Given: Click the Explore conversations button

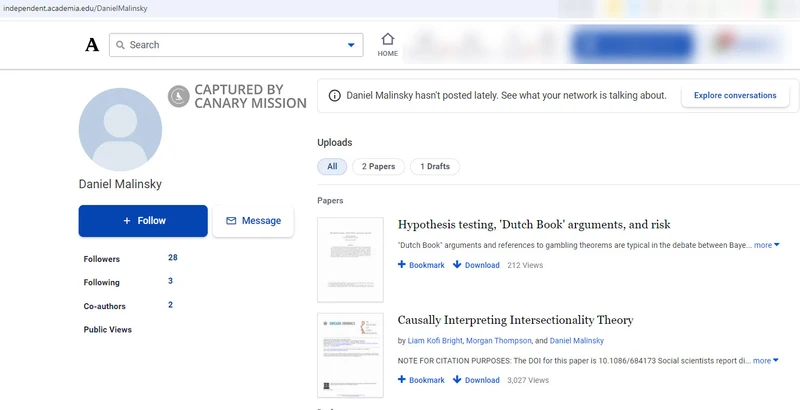Looking at the screenshot, I should click(735, 96).
